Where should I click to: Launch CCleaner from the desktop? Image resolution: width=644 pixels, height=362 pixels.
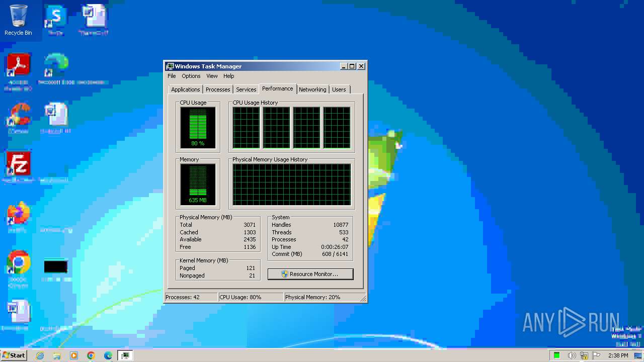pyautogui.click(x=18, y=119)
